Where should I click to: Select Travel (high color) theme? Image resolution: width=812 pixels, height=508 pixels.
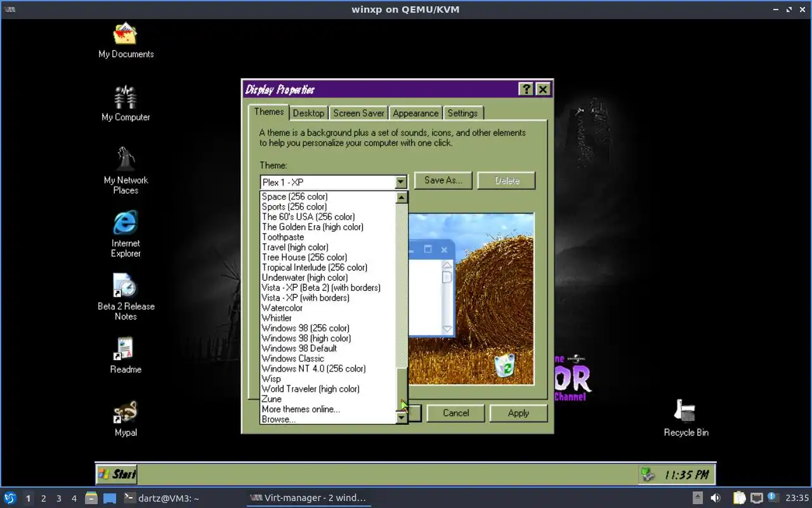coord(328,248)
